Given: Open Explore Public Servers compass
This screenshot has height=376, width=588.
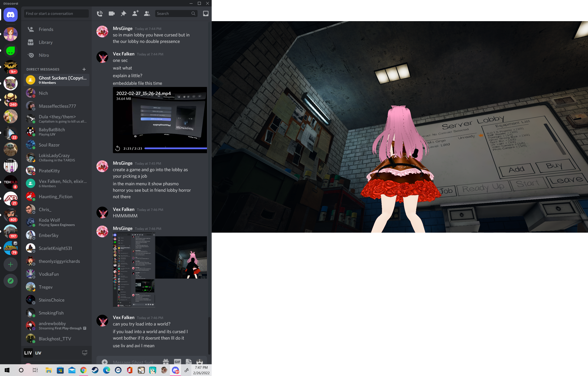Looking at the screenshot, I should (11, 281).
